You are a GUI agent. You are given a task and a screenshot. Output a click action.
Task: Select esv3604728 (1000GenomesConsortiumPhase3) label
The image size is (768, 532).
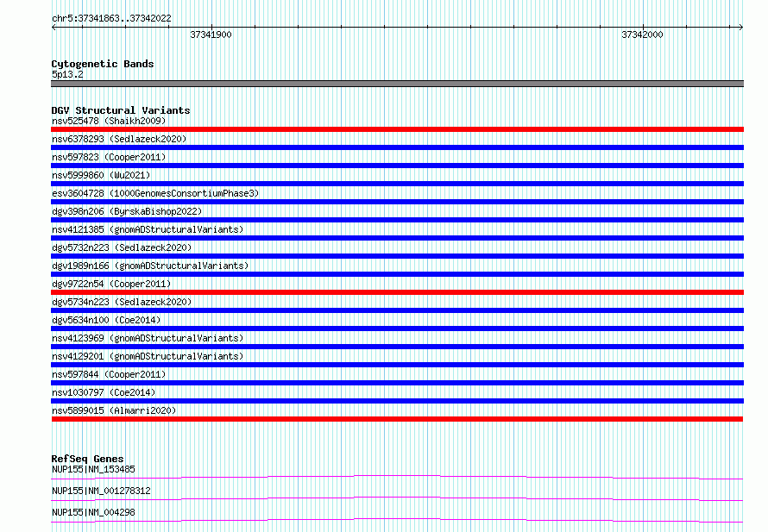pos(155,193)
